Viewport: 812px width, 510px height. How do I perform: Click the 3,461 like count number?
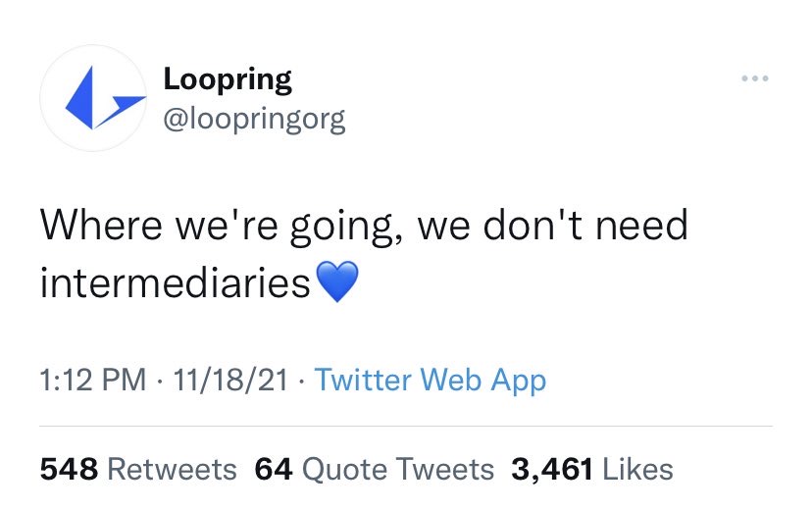pos(551,469)
